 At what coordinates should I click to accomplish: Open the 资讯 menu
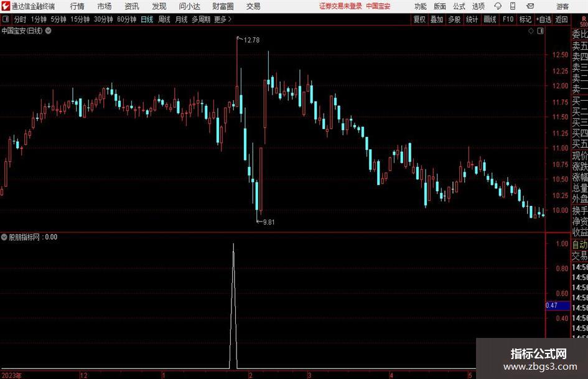click(x=132, y=6)
